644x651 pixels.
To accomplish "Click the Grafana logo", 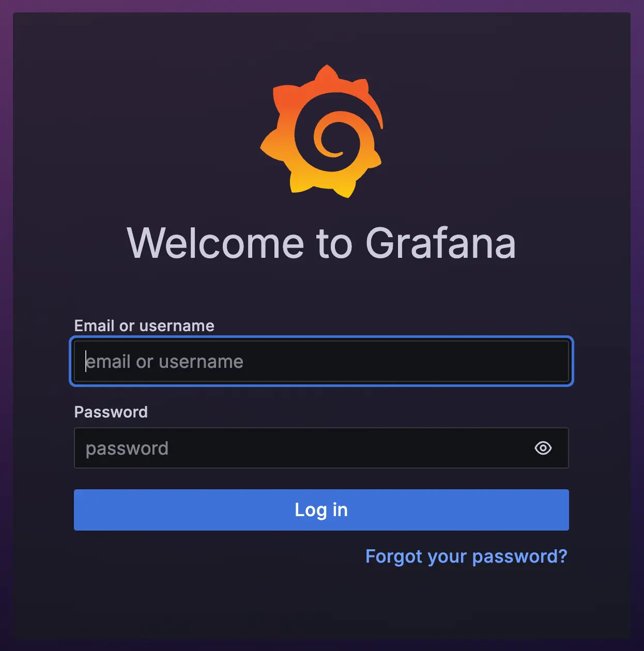I will click(x=321, y=131).
